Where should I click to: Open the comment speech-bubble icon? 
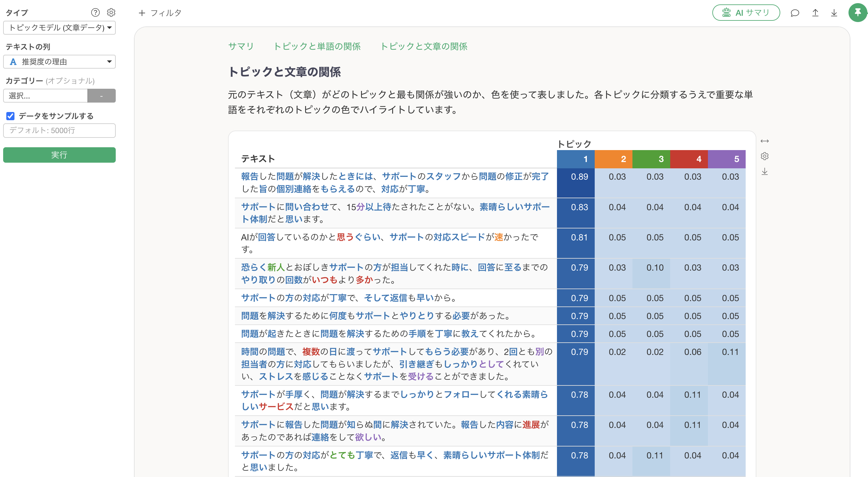pyautogui.click(x=795, y=13)
